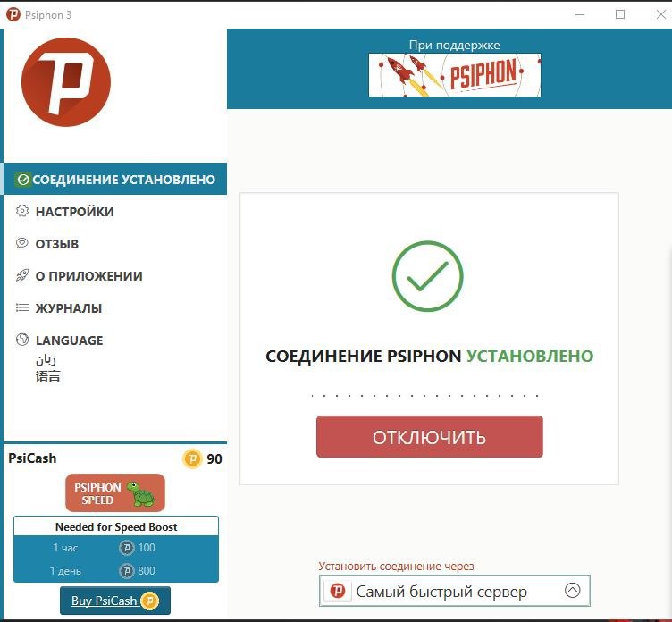Click the Psiphon Speed turtle button
This screenshot has width=672, height=622.
tap(115, 493)
